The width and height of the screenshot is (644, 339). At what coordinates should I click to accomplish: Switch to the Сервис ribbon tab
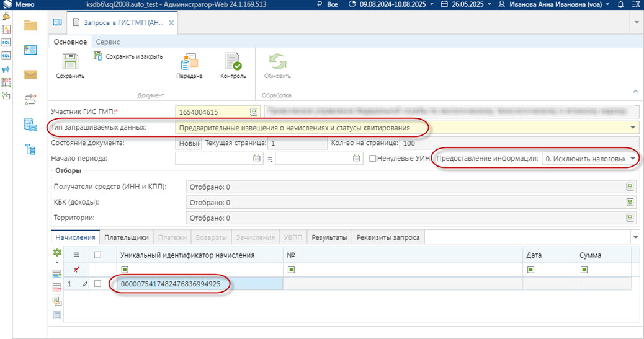pyautogui.click(x=107, y=42)
